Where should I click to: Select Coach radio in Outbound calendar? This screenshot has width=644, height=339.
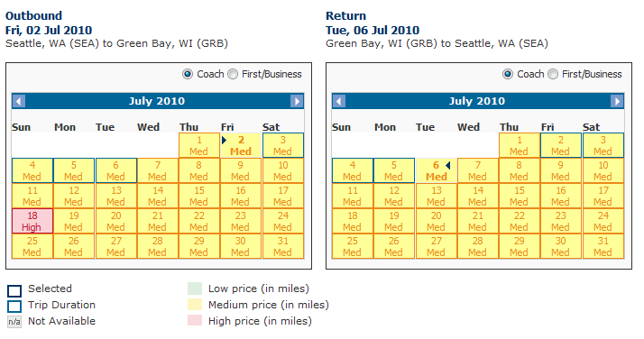(188, 74)
